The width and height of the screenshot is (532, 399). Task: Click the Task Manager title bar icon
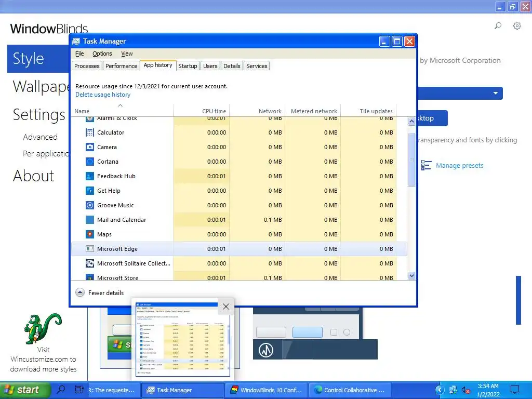coord(76,42)
